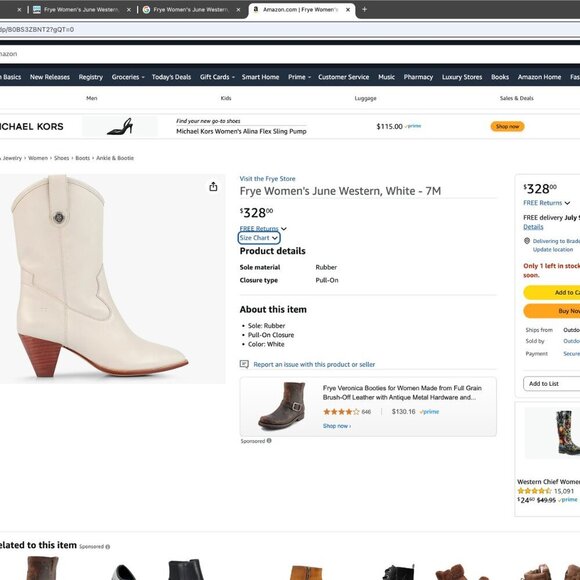Open the Prime dropdown in navigation
Screen dimensions: 580x580
tap(299, 77)
